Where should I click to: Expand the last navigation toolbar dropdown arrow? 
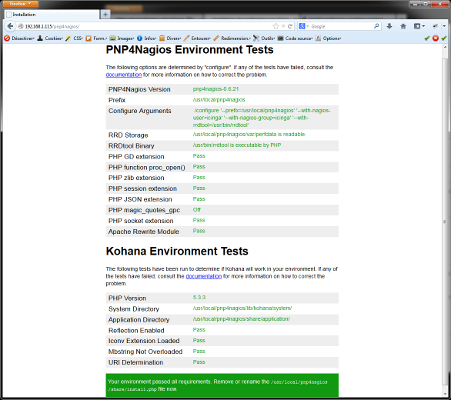click(444, 26)
